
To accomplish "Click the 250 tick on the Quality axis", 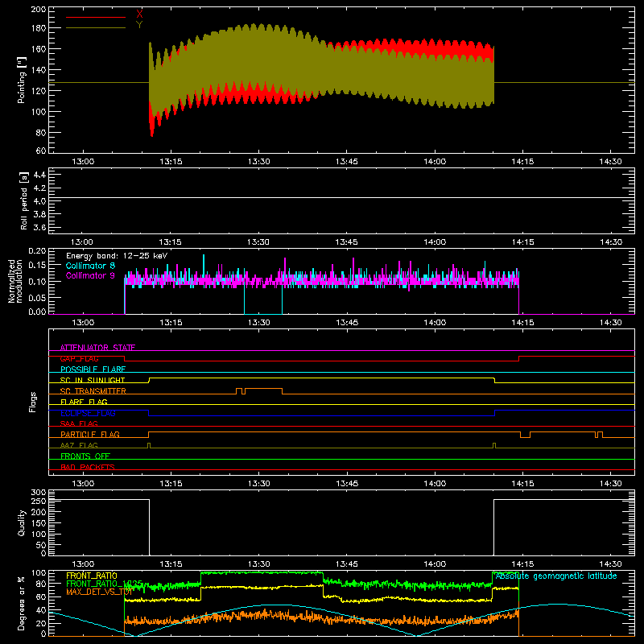I will click(39, 502).
